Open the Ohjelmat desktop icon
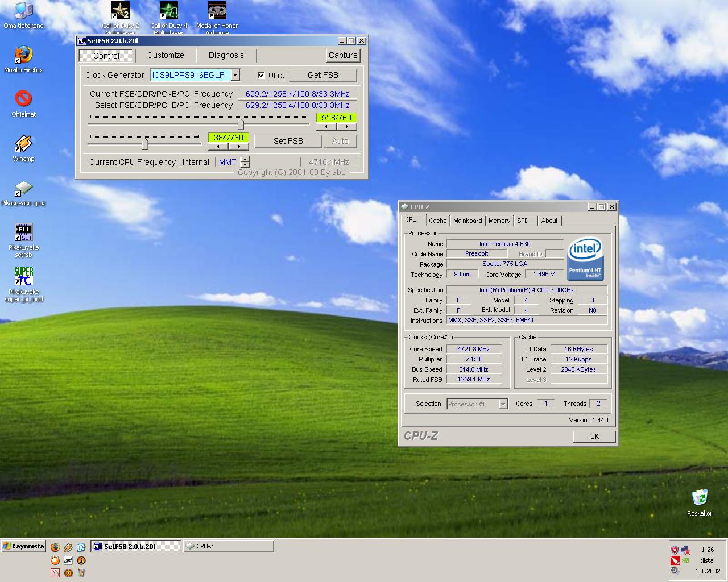The height and width of the screenshot is (582, 728). (23, 103)
